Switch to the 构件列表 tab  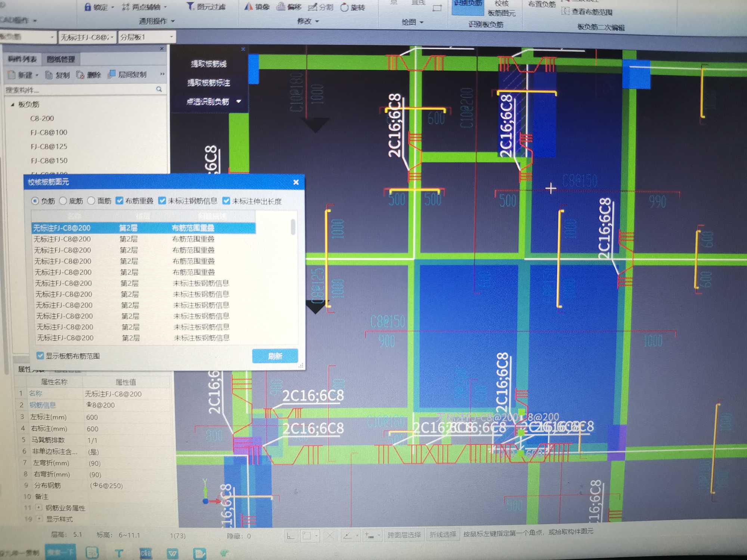(x=22, y=59)
